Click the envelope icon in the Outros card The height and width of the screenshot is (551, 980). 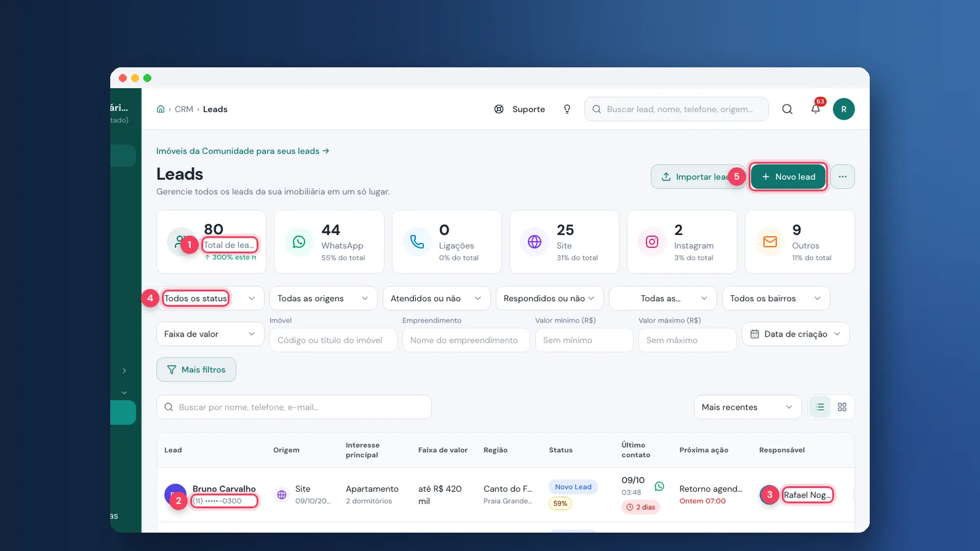click(770, 242)
